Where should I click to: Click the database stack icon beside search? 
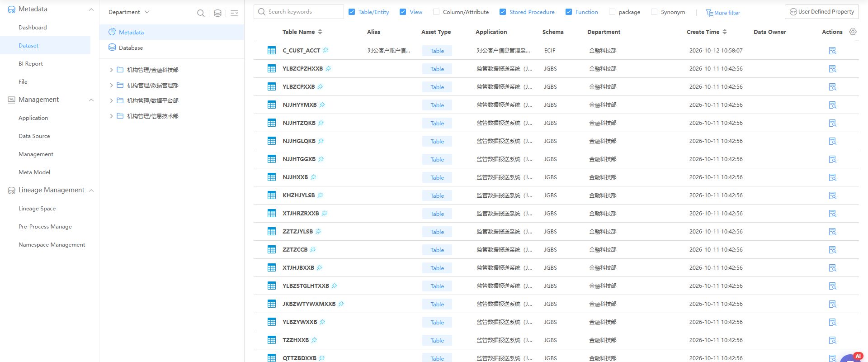click(x=217, y=13)
